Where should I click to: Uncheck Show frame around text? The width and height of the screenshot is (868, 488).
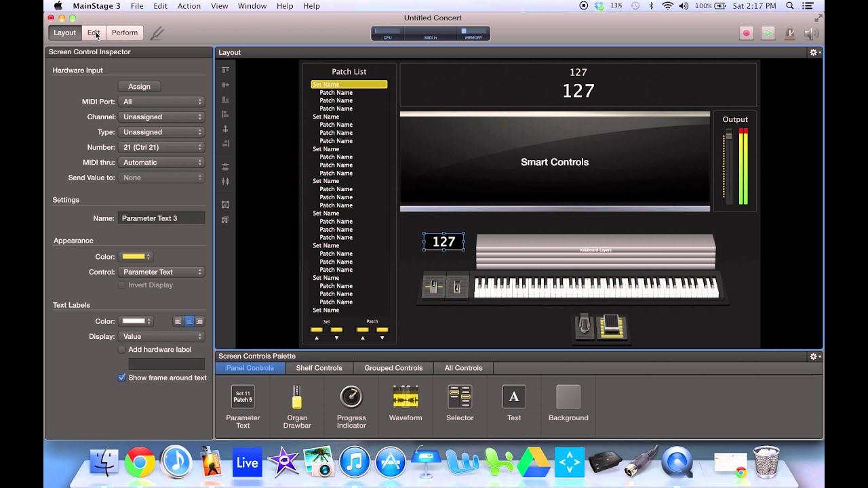[121, 378]
